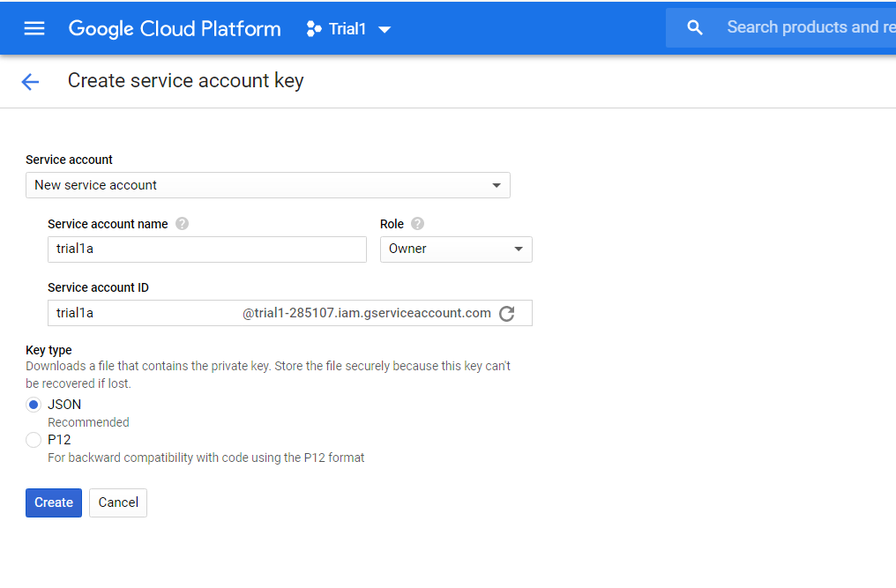Select the P12 key type

(34, 439)
